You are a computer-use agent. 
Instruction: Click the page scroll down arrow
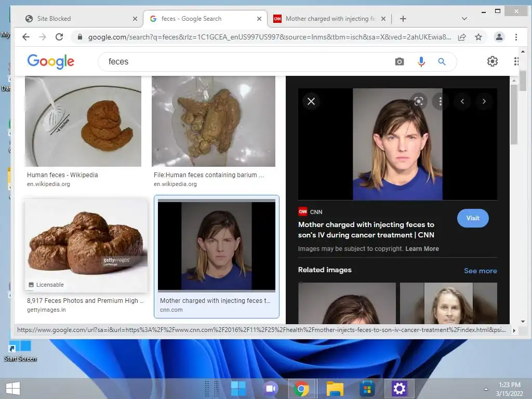523,321
